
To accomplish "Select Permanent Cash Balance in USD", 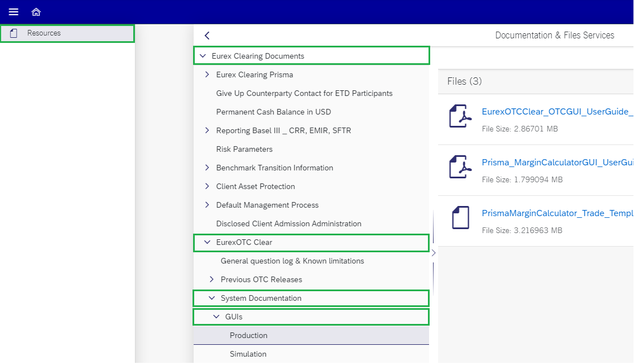I will point(311,112).
